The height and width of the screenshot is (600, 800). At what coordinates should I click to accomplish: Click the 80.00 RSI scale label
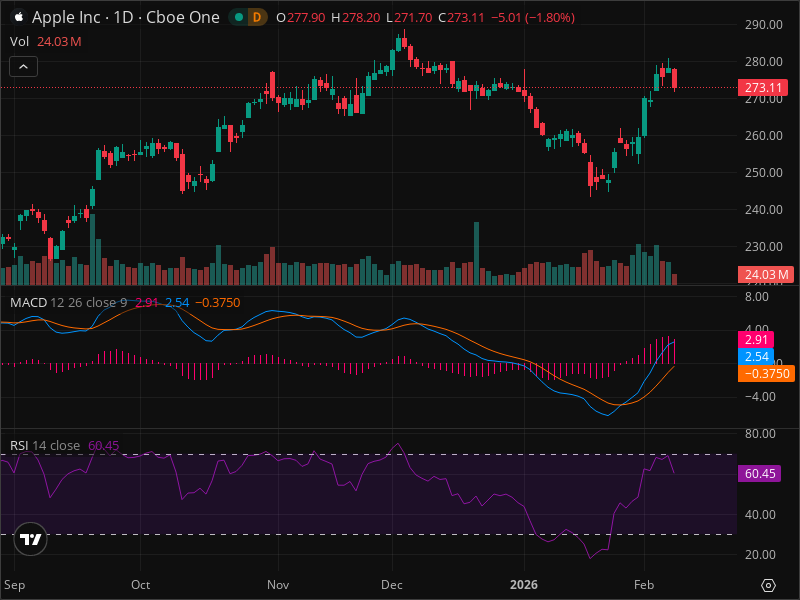760,434
